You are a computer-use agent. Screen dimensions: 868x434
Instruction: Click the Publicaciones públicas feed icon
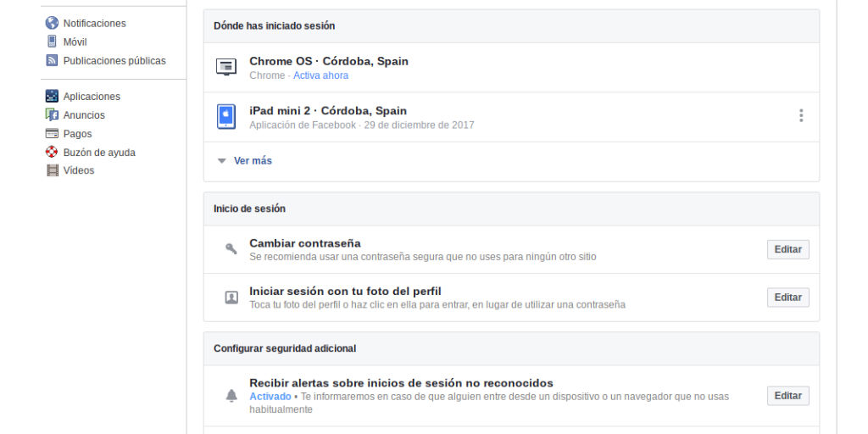click(52, 60)
